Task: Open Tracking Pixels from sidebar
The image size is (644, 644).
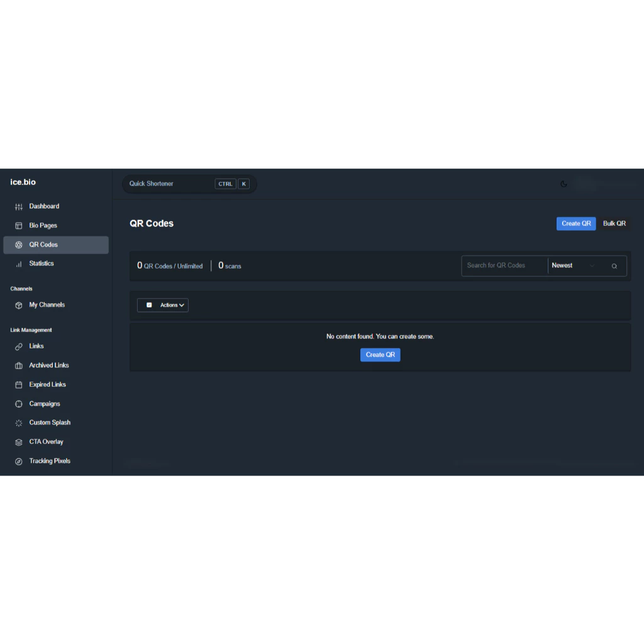Action: 50,461
